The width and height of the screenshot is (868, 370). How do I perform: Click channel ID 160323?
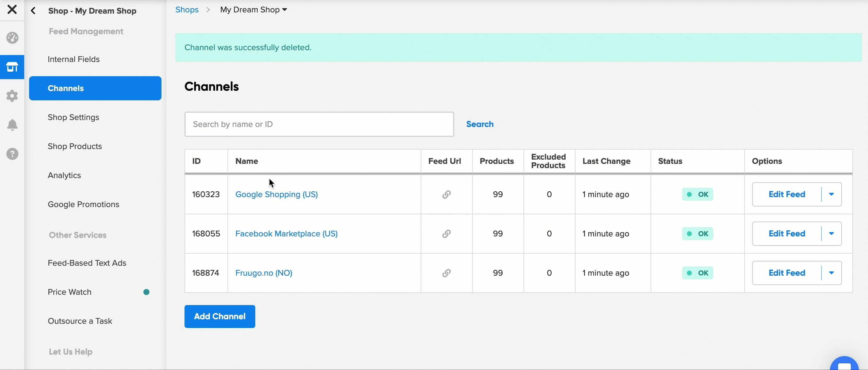206,194
